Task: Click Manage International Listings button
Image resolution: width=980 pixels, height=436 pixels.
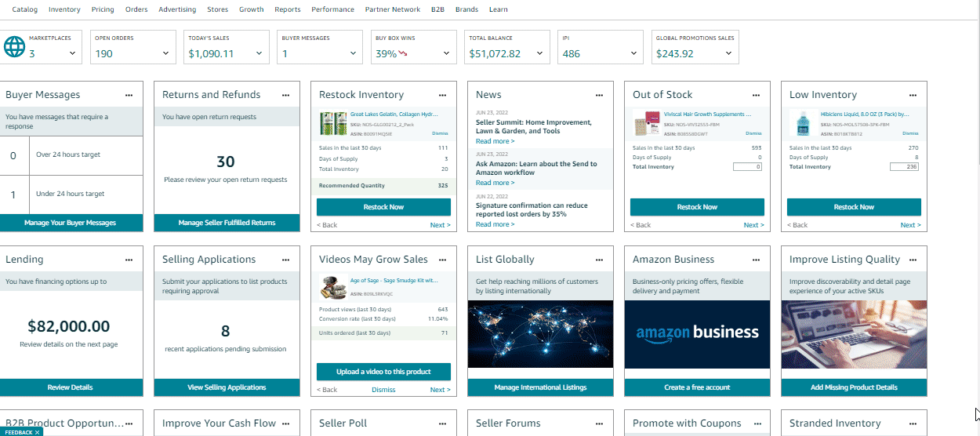Action: coord(540,387)
